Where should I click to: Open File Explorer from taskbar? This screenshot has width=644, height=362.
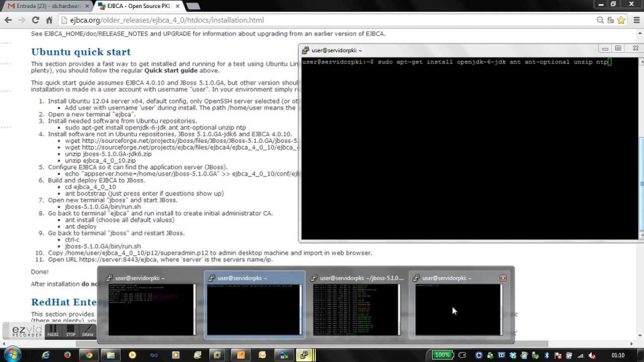[x=111, y=355]
